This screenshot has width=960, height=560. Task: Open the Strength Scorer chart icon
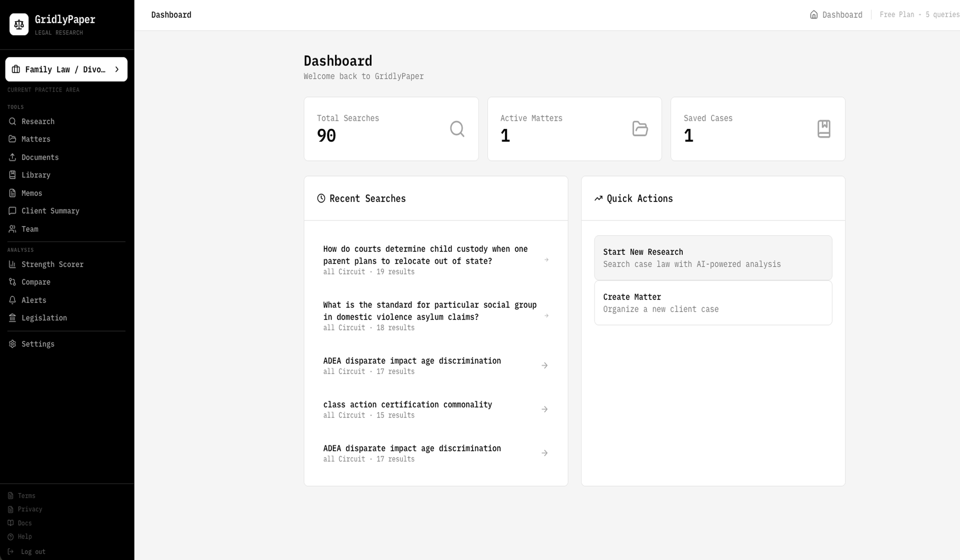tap(12, 264)
